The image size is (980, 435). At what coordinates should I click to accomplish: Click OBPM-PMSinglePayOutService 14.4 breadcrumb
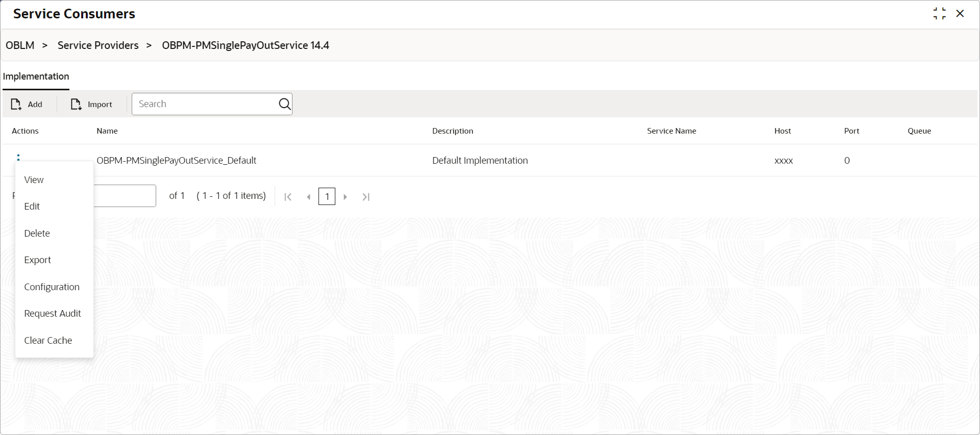[x=246, y=45]
